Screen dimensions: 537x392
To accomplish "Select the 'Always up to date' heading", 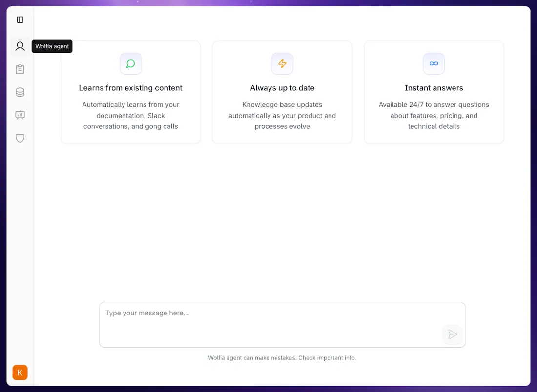I will (282, 88).
